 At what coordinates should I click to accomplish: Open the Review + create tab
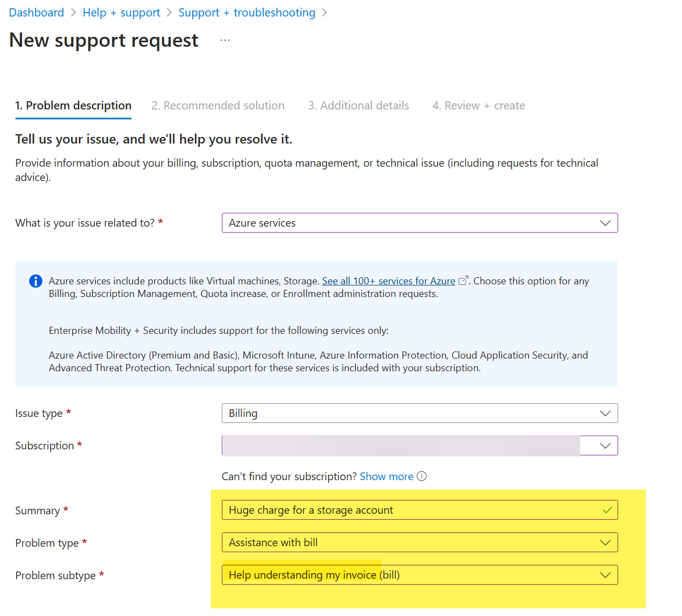coord(478,106)
